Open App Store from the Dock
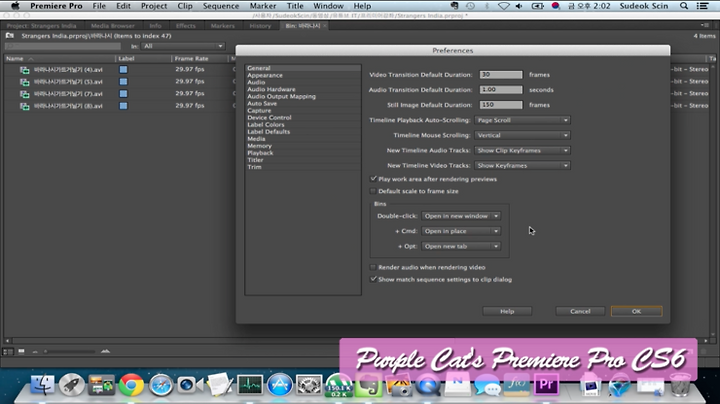Screen dimensions: 720x404 280,385
